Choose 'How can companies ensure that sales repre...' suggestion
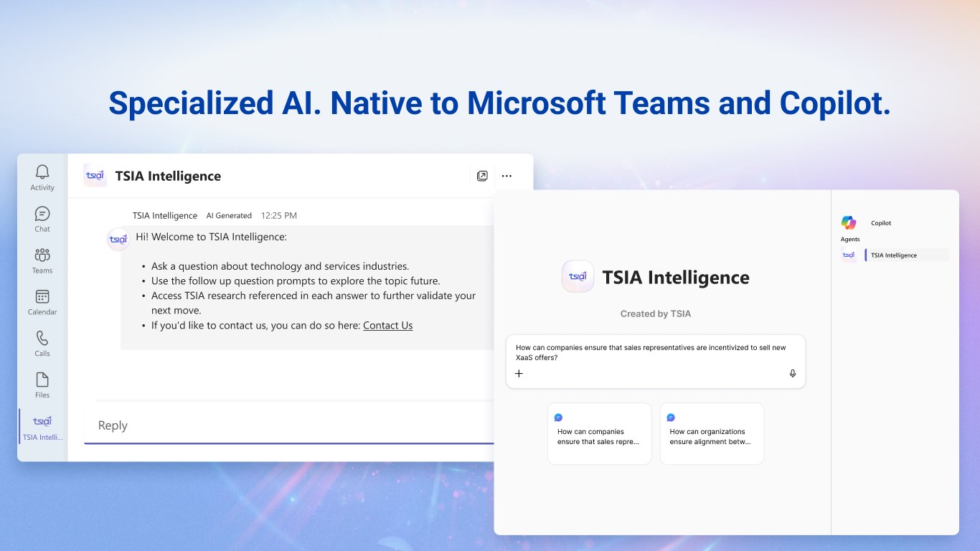Image resolution: width=980 pixels, height=551 pixels. click(x=600, y=433)
